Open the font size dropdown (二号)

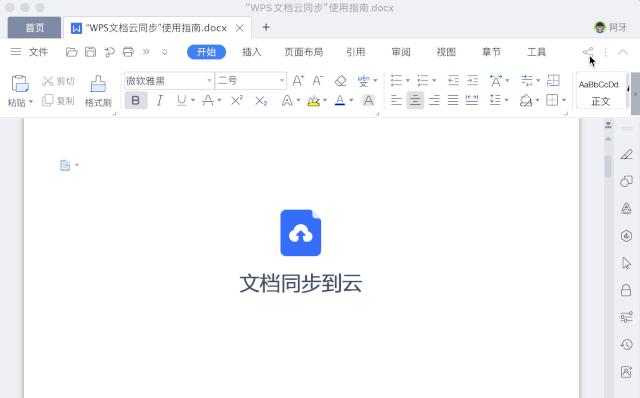point(282,80)
